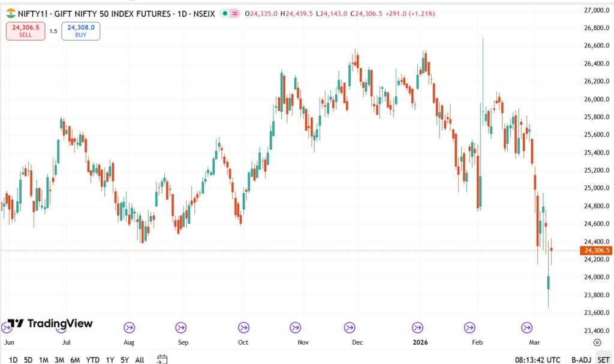Show All time range data
This screenshot has height=364, width=614.
(x=140, y=360)
